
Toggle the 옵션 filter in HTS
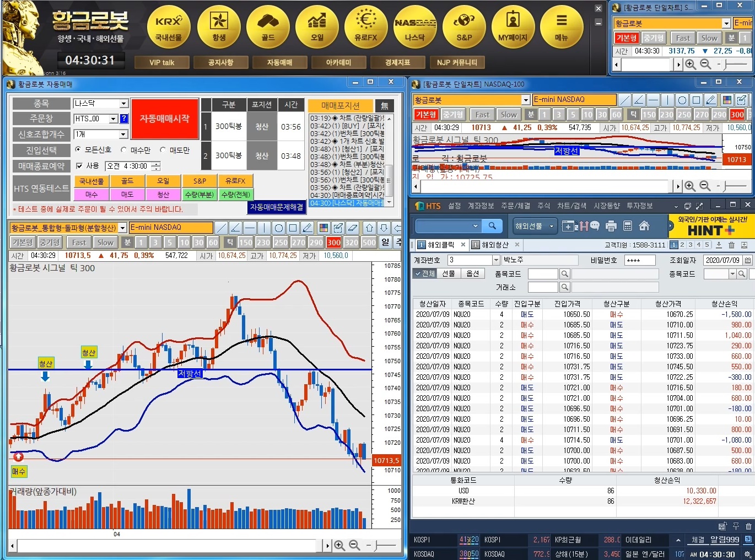point(472,274)
